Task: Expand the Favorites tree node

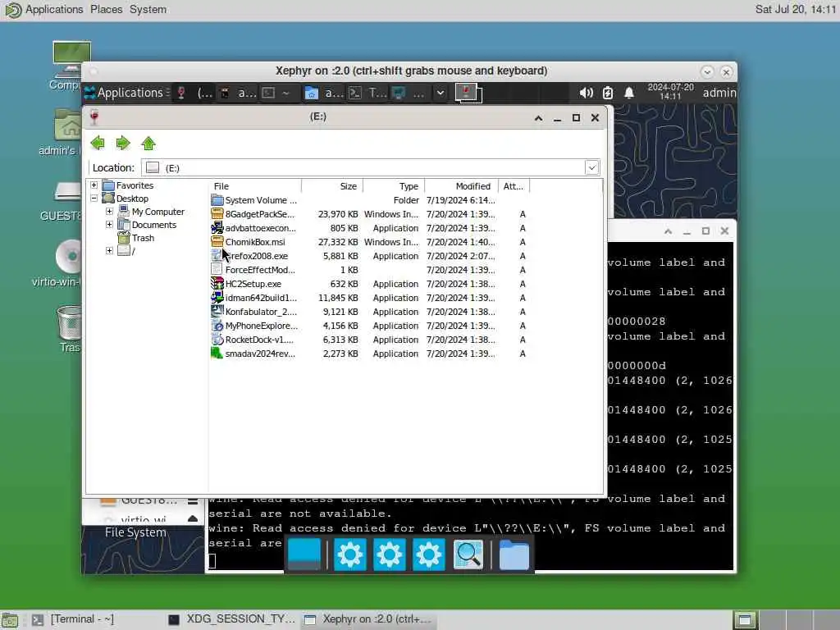Action: [x=94, y=185]
